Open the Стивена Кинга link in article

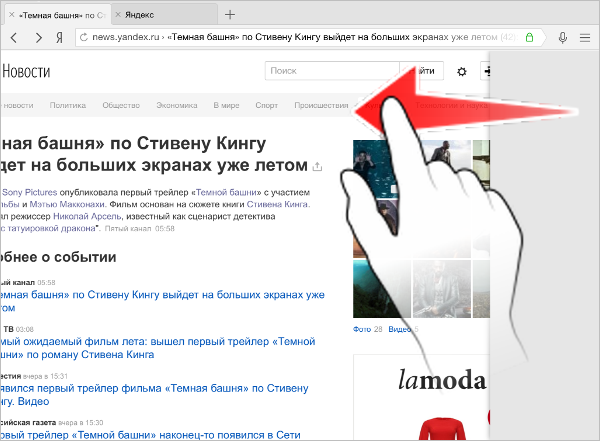coord(278,204)
